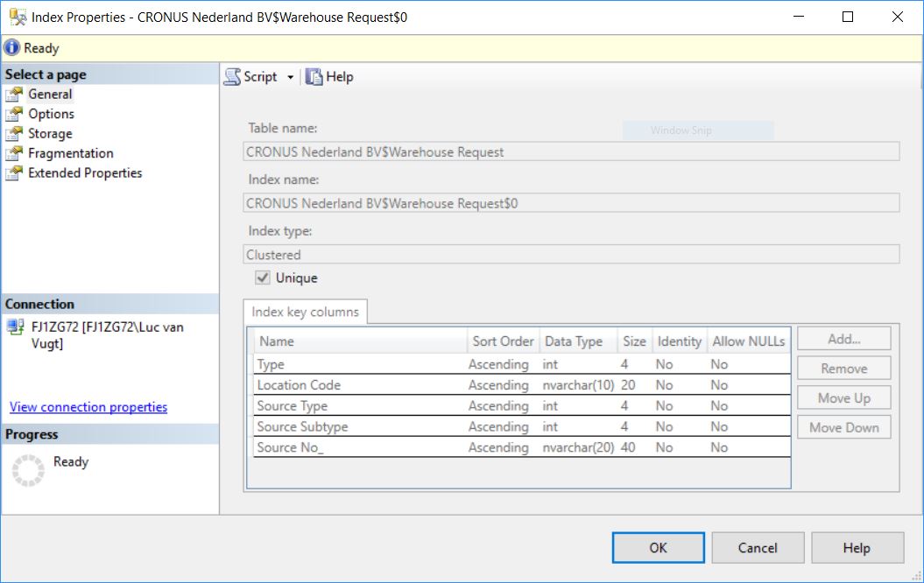
Task: Click the Index name field
Action: (571, 203)
